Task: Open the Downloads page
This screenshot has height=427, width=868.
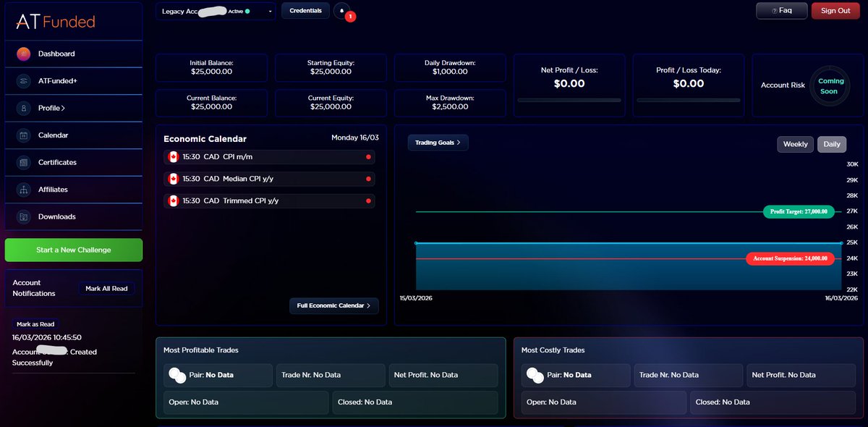Action: coord(75,216)
